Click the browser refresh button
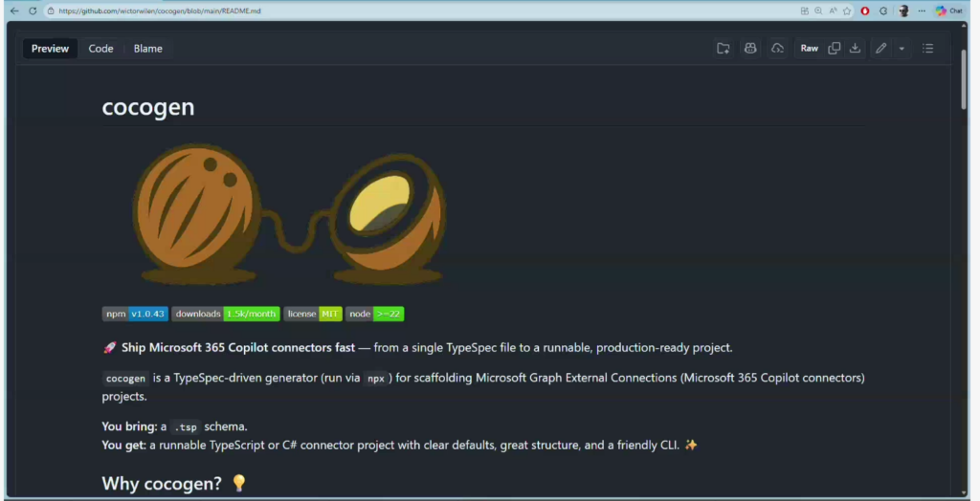This screenshot has height=501, width=980. point(33,11)
